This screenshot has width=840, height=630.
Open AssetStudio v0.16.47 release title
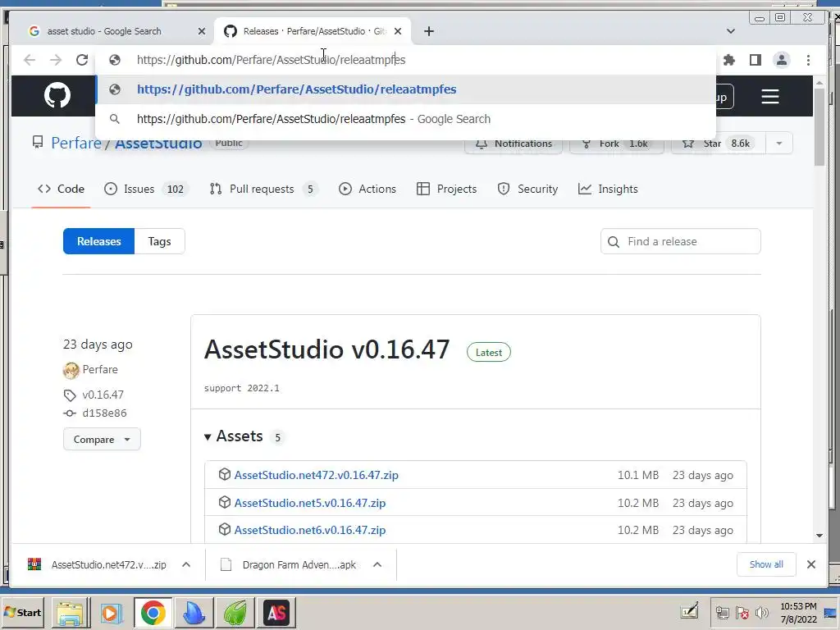[x=326, y=349]
